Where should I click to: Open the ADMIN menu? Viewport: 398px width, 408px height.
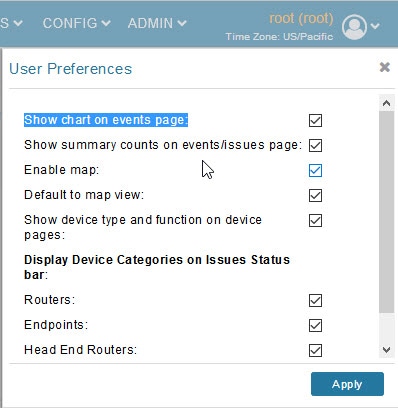[x=157, y=23]
